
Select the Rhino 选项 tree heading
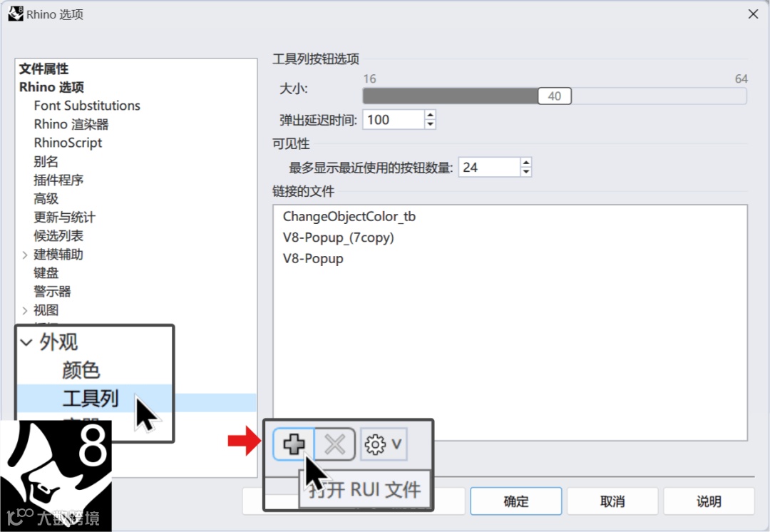pos(51,87)
